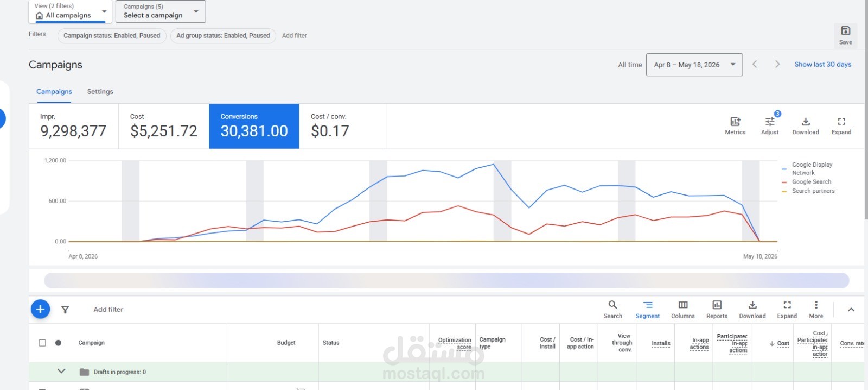Screen dimensions: 868x390
Task: Expand the campaigns table view
Action: pyautogui.click(x=787, y=310)
